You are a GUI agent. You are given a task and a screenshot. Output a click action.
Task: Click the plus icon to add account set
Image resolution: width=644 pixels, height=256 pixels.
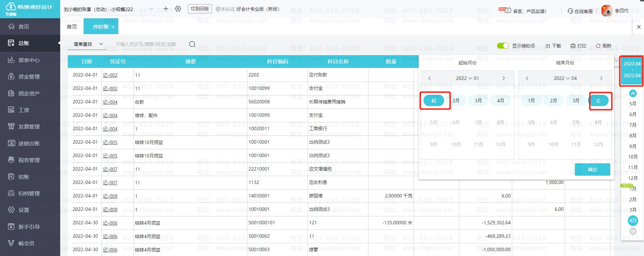[x=166, y=9]
